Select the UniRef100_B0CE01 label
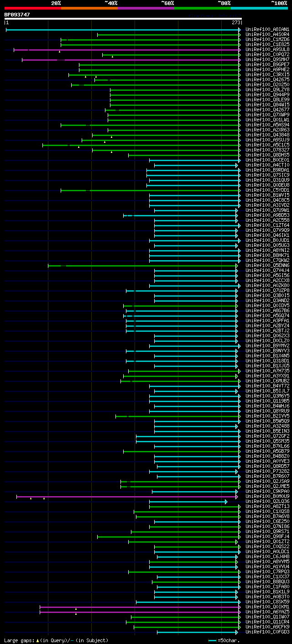The width and height of the screenshot is (292, 644). tap(267, 160)
